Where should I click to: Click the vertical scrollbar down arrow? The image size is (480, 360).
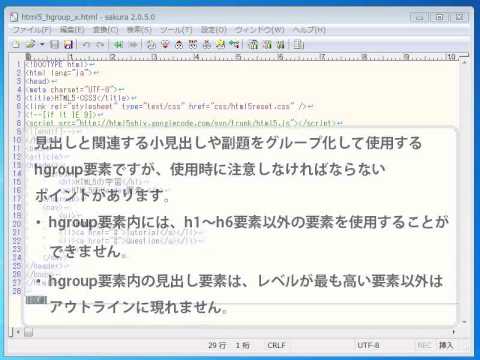[465, 322]
